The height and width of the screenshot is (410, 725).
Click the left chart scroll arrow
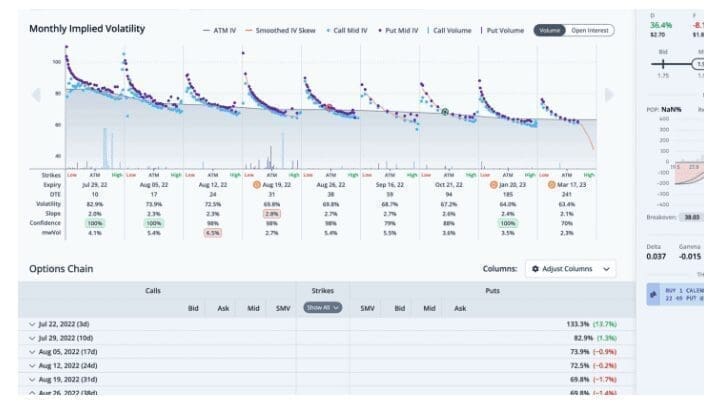tap(35, 95)
